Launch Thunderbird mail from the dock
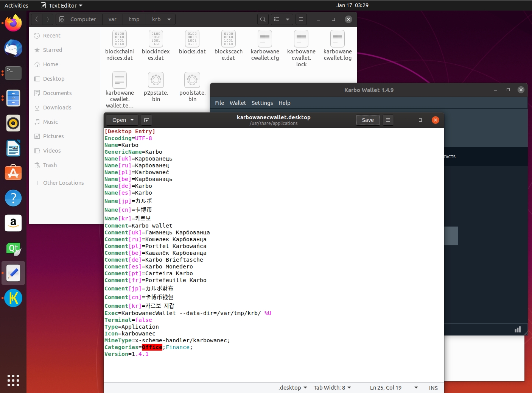Screen dimensions: 532x393 (13, 48)
